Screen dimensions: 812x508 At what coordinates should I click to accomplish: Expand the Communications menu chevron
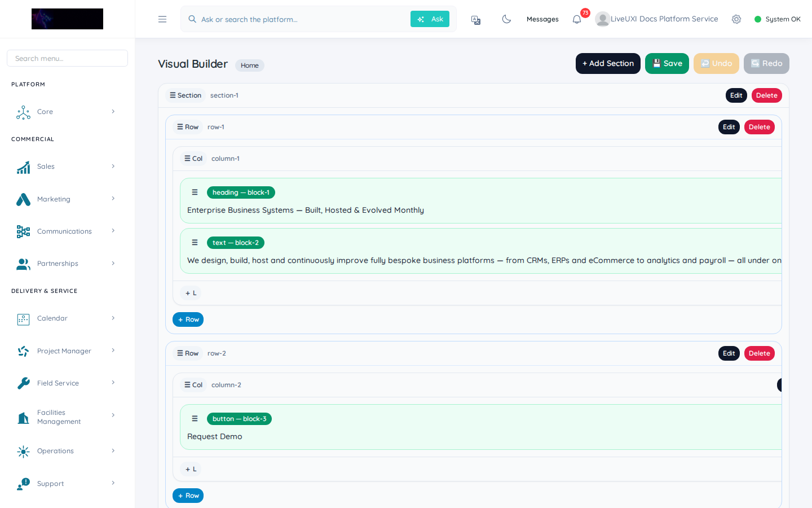pyautogui.click(x=113, y=231)
